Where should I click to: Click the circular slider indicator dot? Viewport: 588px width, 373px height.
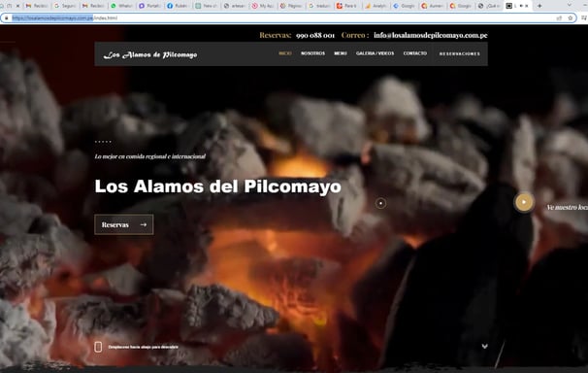pos(380,203)
